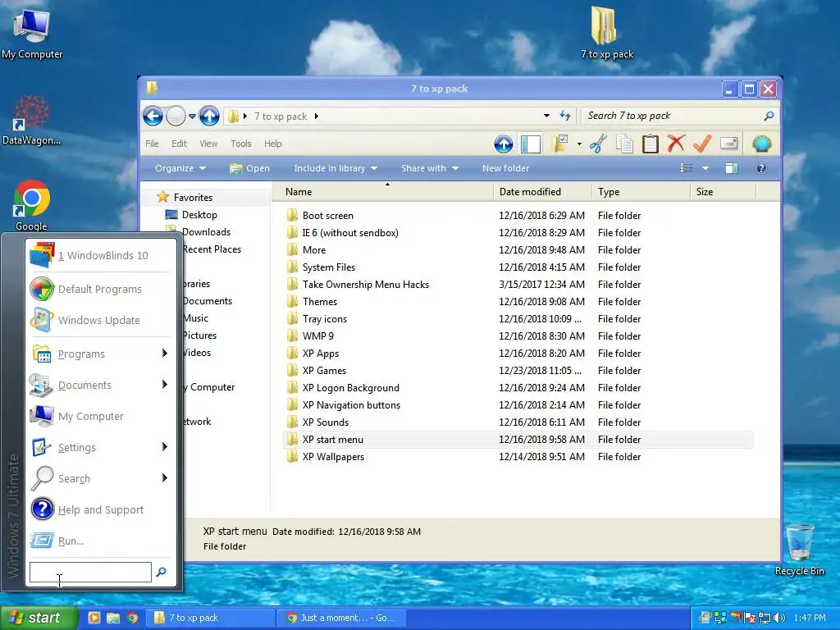The height and width of the screenshot is (630, 840).
Task: Open the Include in library dropdown
Action: (336, 168)
